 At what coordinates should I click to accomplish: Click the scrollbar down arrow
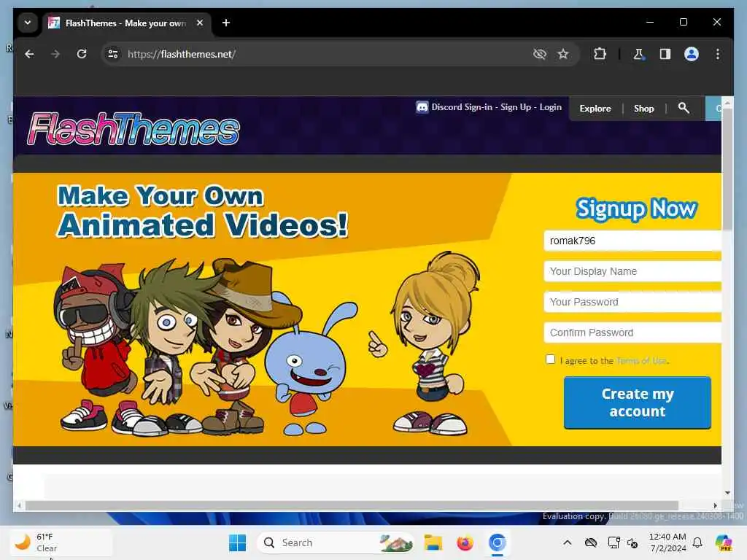(727, 493)
